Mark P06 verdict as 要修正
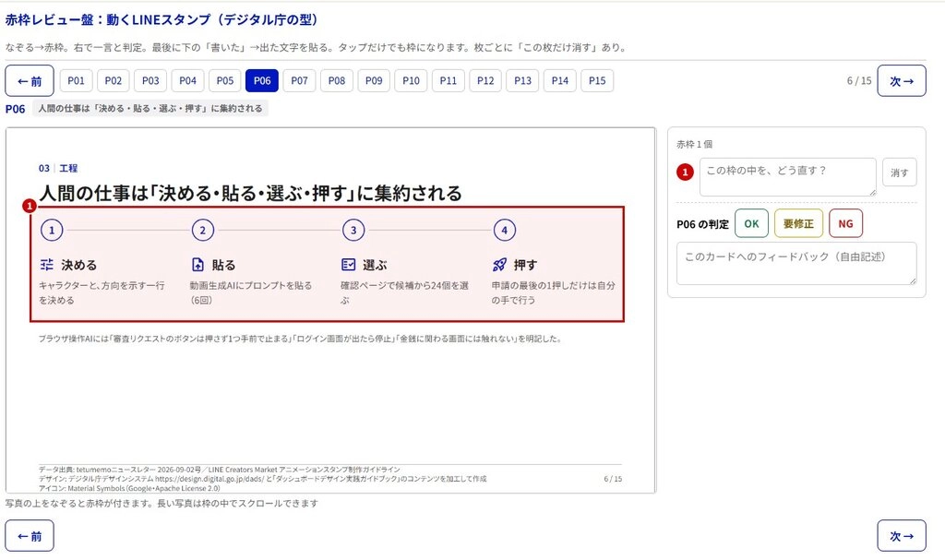Screen dimensions: 945x560 click(798, 223)
